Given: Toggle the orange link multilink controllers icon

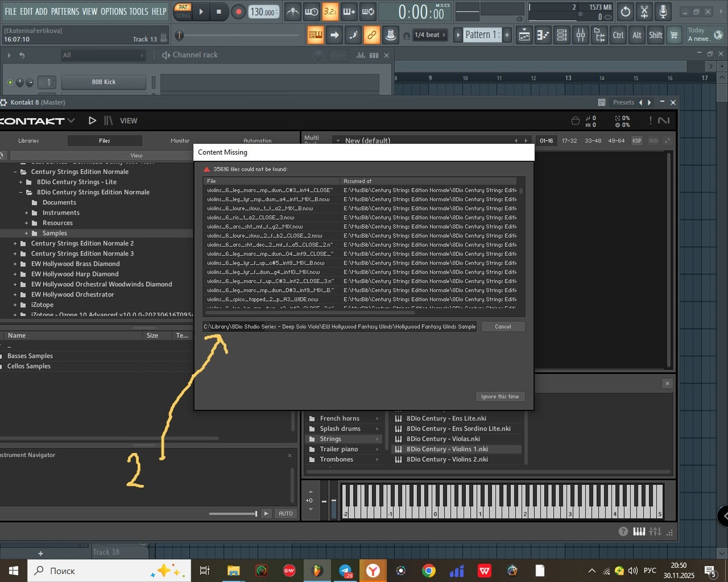Looking at the screenshot, I should (372, 35).
